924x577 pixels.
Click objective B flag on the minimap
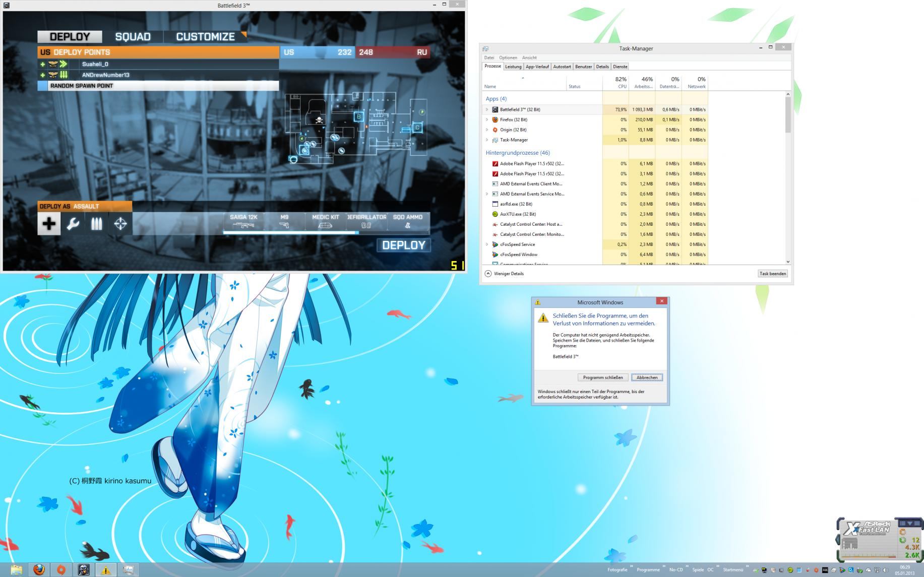click(x=358, y=116)
